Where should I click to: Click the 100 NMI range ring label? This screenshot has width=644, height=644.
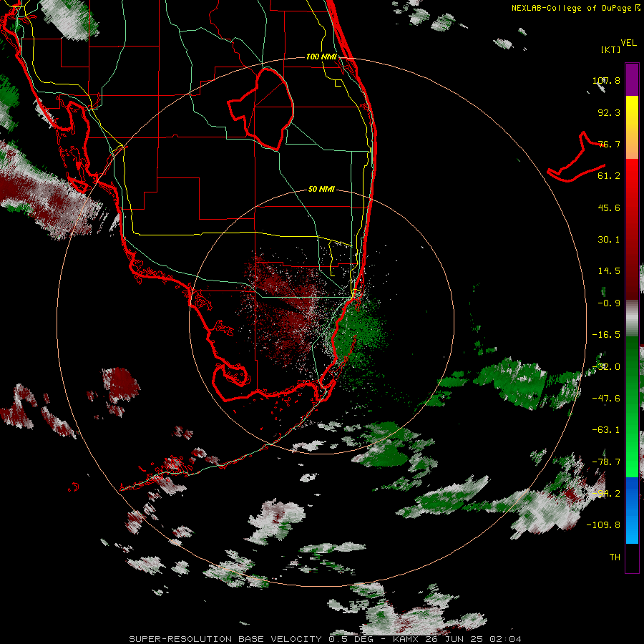(321, 57)
